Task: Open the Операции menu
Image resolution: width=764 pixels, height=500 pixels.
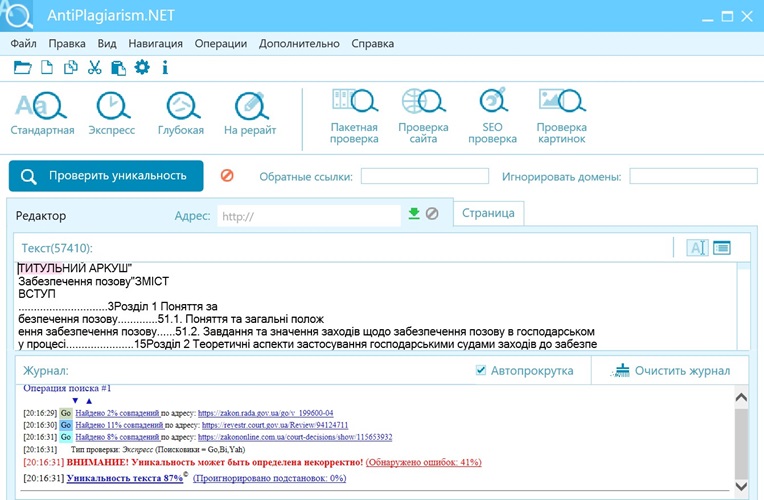Action: coord(221,43)
